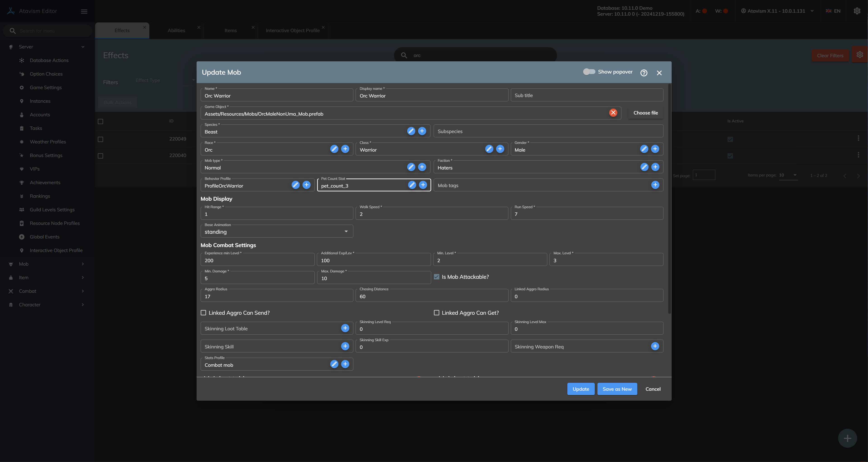This screenshot has width=868, height=462.
Task: Click the Aggro Radius input field
Action: (x=277, y=297)
